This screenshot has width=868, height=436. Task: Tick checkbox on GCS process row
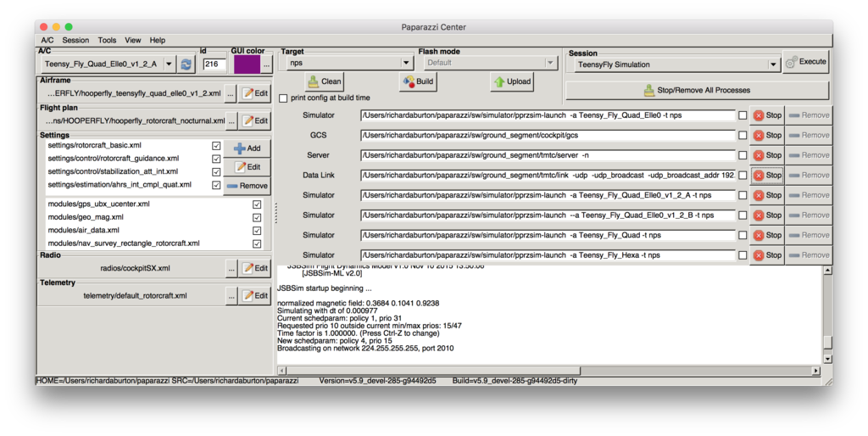743,135
